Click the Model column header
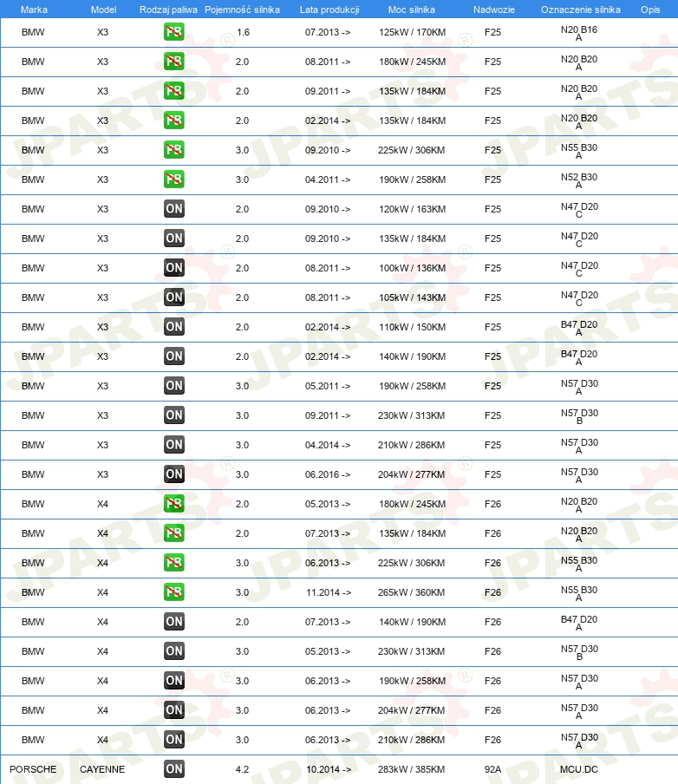 pyautogui.click(x=103, y=10)
